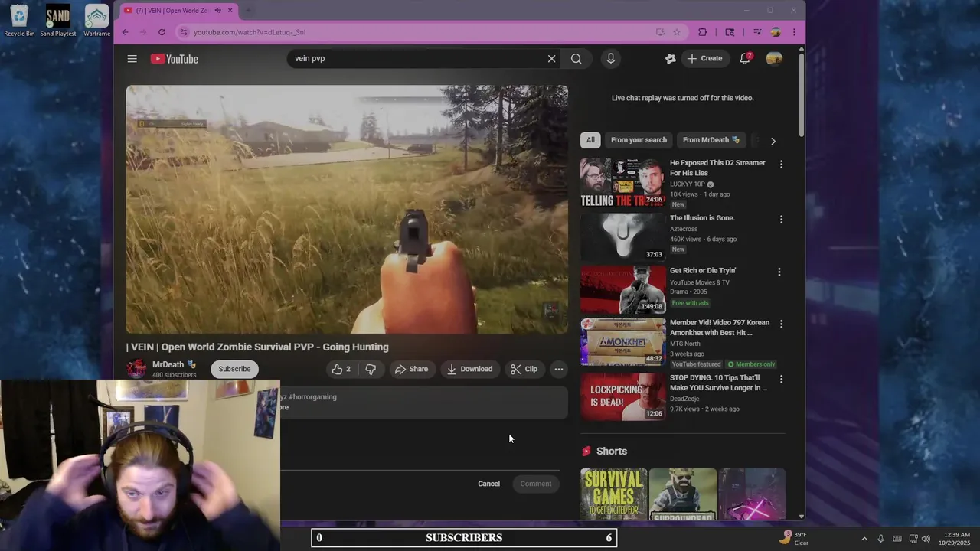This screenshot has width=980, height=551.
Task: Go back in the browser
Action: tap(126, 32)
